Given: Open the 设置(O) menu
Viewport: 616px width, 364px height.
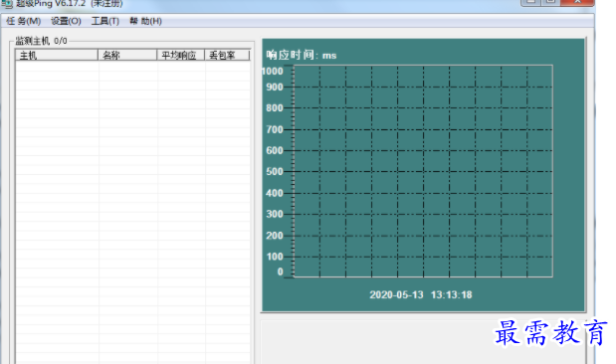Looking at the screenshot, I should 66,21.
